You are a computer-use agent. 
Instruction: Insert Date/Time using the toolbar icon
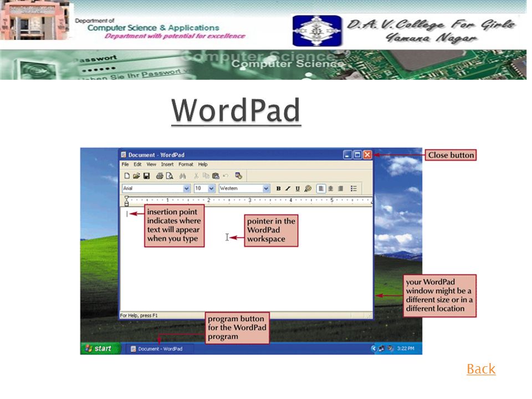(238, 176)
